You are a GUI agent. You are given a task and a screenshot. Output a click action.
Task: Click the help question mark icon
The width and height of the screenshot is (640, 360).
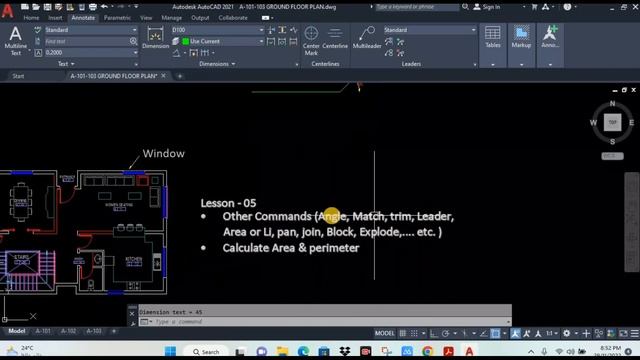(567, 7)
